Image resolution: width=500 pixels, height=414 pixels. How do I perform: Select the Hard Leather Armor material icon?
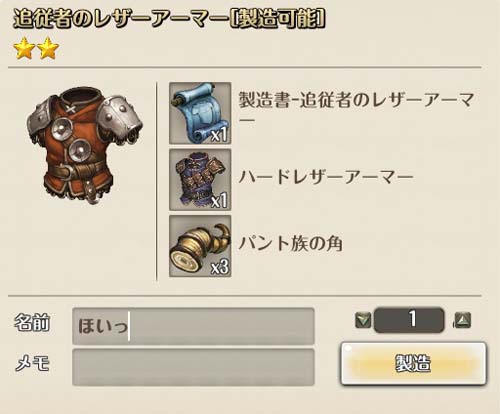pyautogui.click(x=200, y=180)
